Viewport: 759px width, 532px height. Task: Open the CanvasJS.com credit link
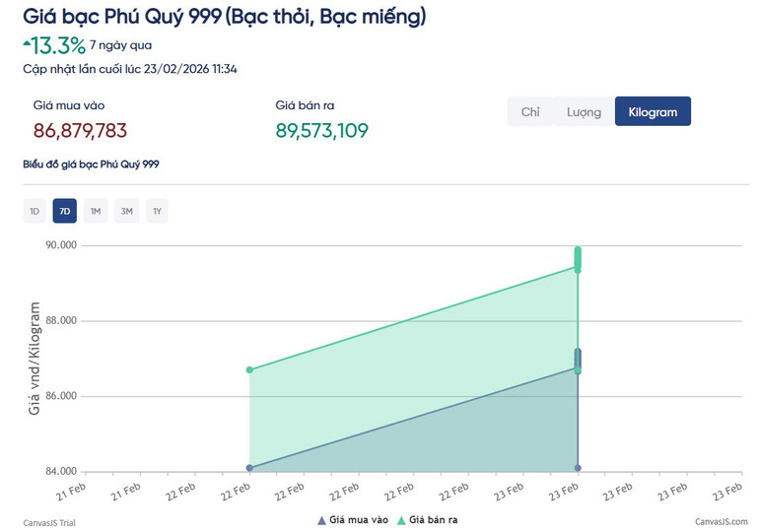click(721, 522)
